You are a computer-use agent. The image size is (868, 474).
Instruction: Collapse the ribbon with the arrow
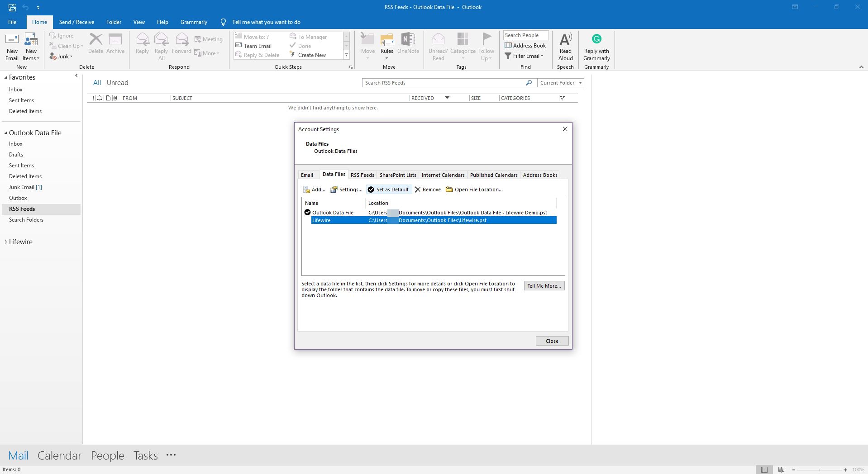(861, 67)
